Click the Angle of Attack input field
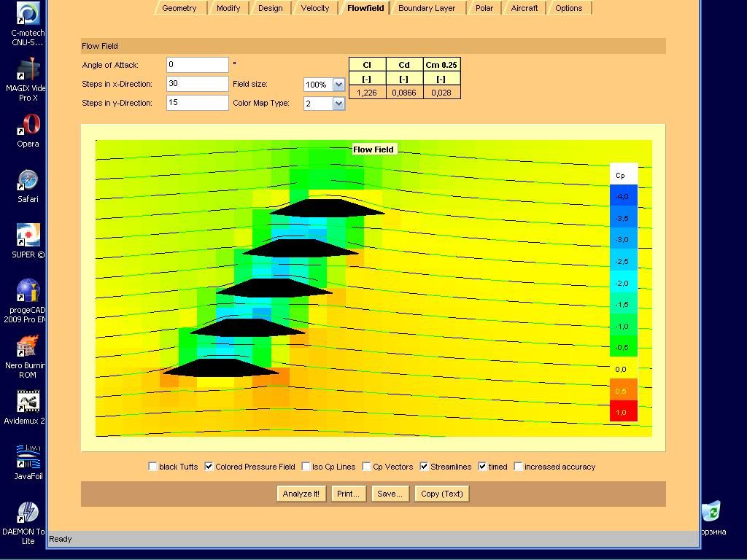The height and width of the screenshot is (560, 747). [197, 65]
